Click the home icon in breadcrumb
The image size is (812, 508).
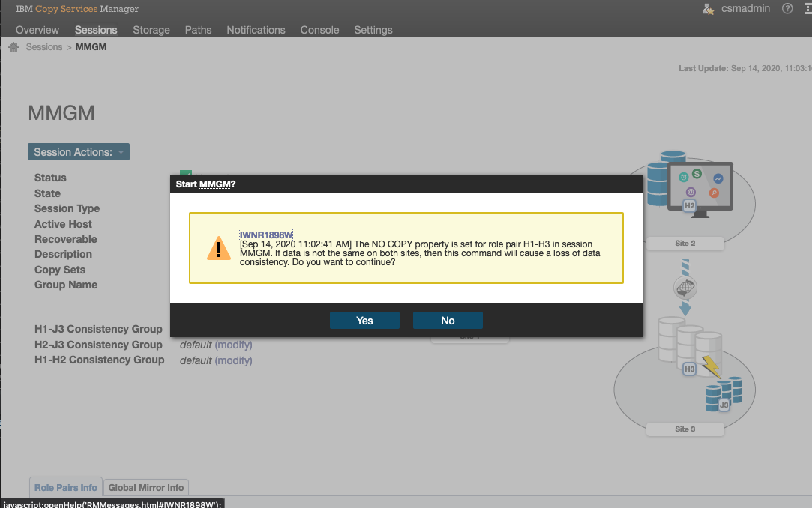click(x=13, y=47)
